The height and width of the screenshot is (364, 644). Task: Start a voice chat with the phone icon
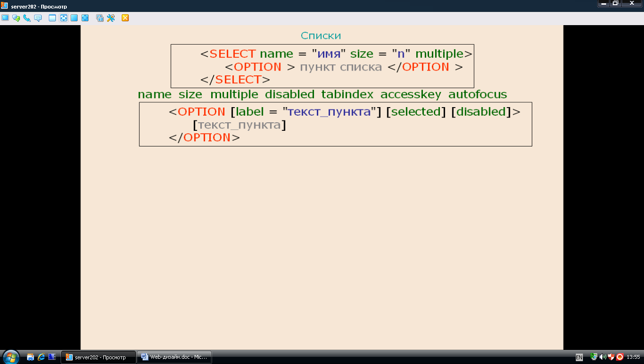pyautogui.click(x=27, y=18)
